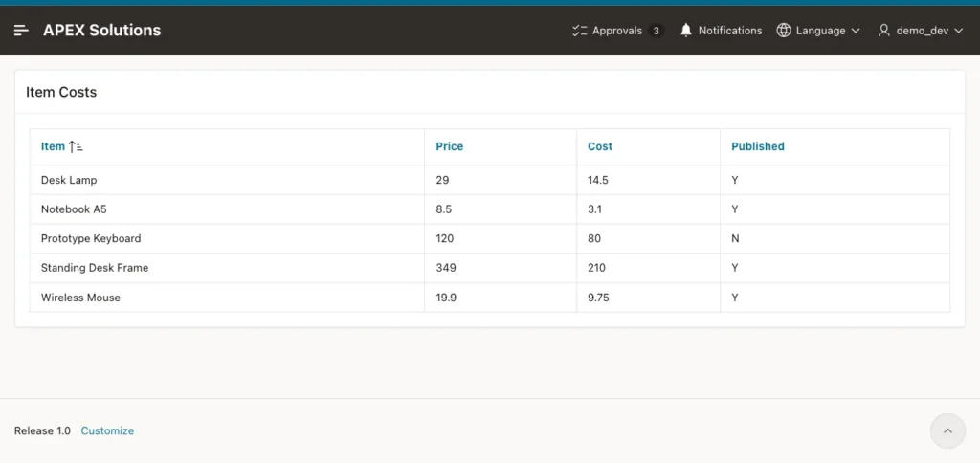The height and width of the screenshot is (463, 980).
Task: Open the Notifications menu item
Action: point(721,30)
